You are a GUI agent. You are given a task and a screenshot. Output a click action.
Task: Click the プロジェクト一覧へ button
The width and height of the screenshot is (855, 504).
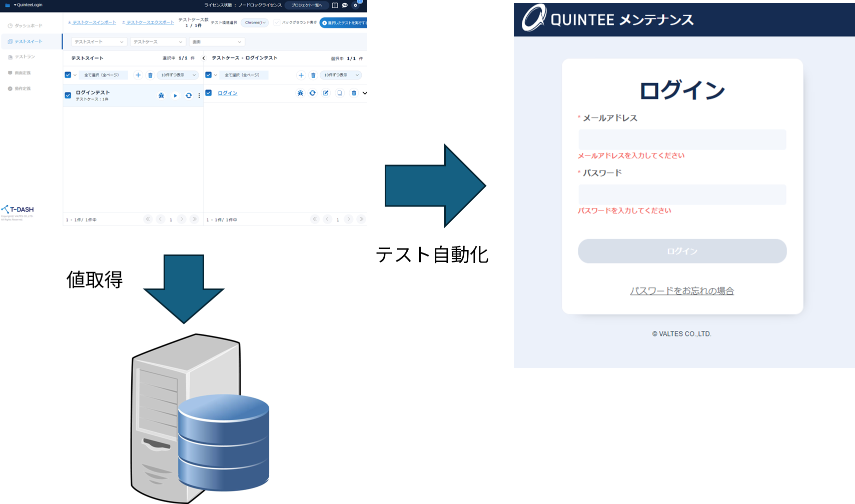[308, 5]
